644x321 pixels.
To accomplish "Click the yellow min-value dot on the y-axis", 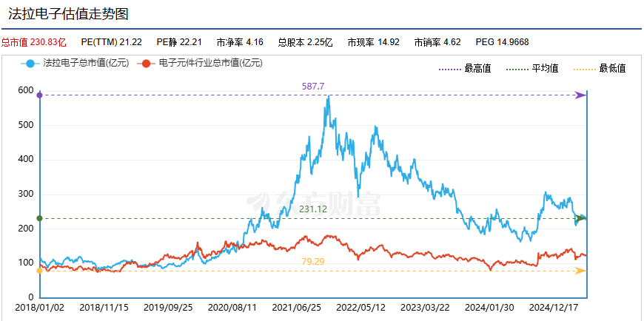I will pos(39,271).
